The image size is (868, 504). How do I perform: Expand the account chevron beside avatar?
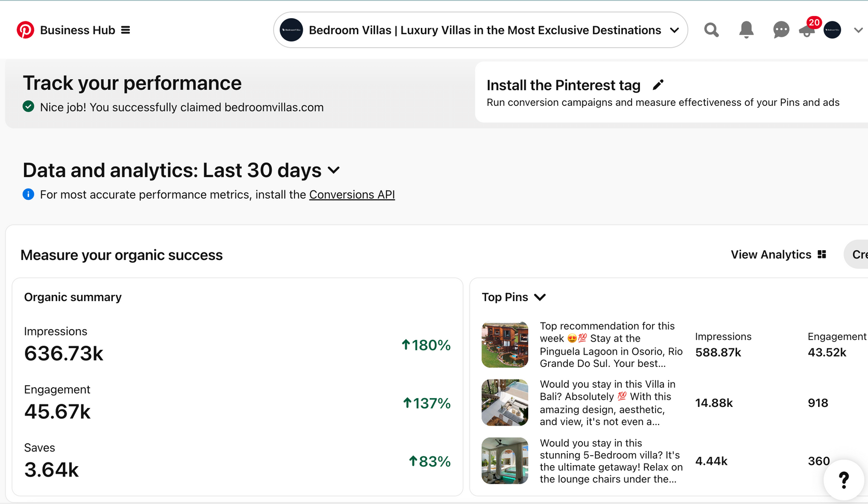click(858, 30)
